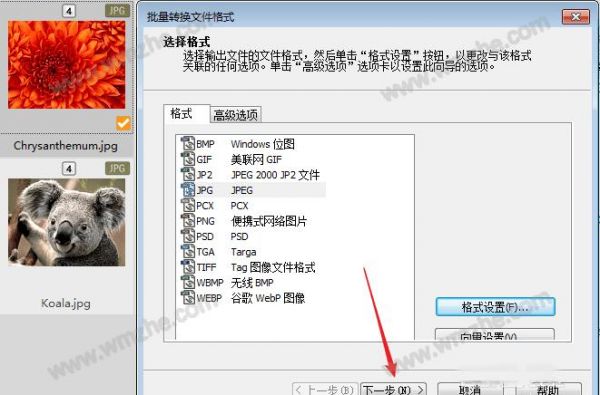Click the TGA format file icon

pyautogui.click(x=188, y=251)
